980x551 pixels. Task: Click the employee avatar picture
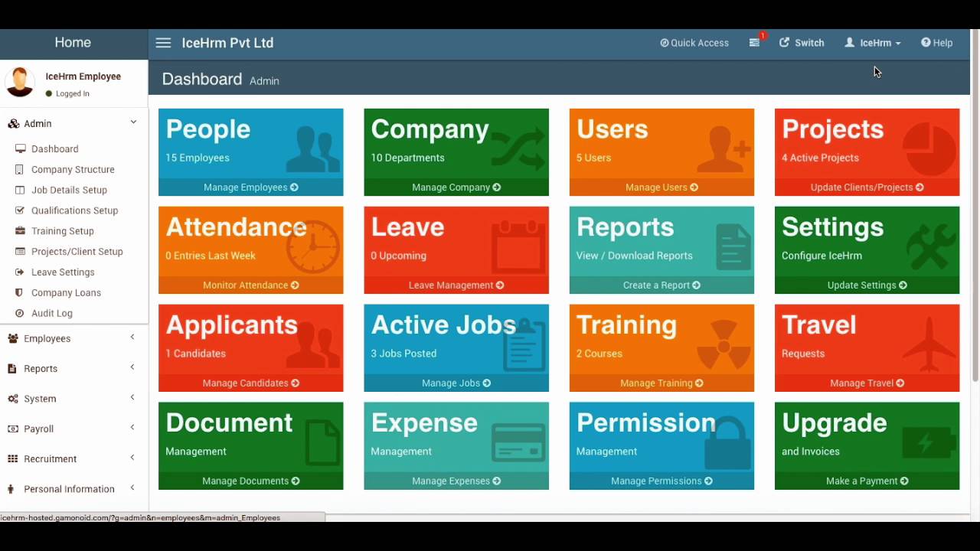coord(20,83)
